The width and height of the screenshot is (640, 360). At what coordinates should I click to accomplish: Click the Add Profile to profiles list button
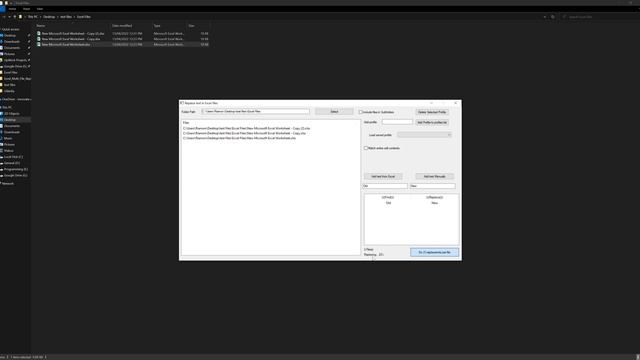click(432, 122)
